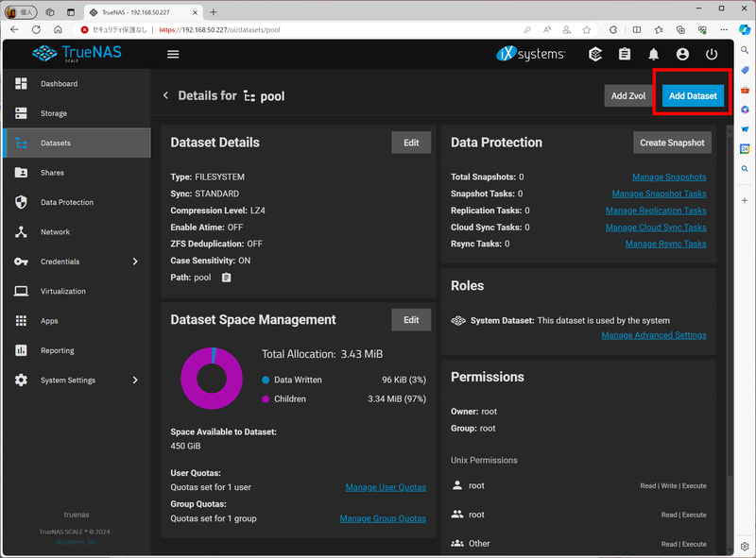This screenshot has width=756, height=558.
Task: Click the 'Compression Level: LZ4' text
Action: tap(217, 211)
